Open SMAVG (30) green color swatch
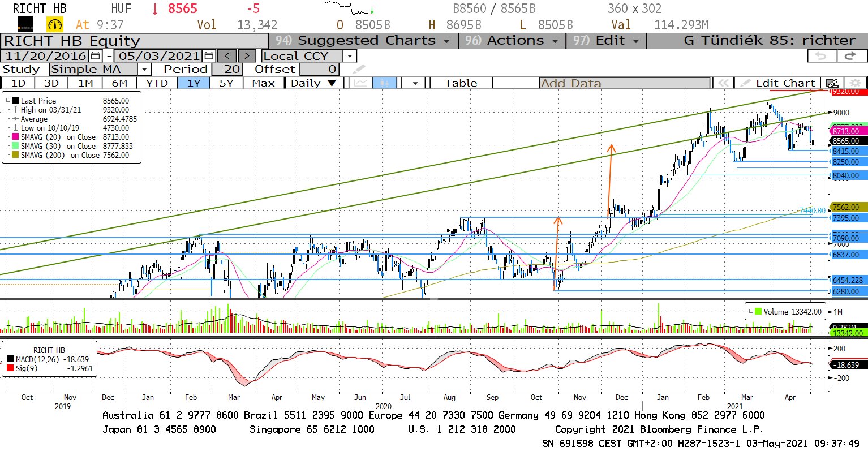The width and height of the screenshot is (868, 460). 15,146
